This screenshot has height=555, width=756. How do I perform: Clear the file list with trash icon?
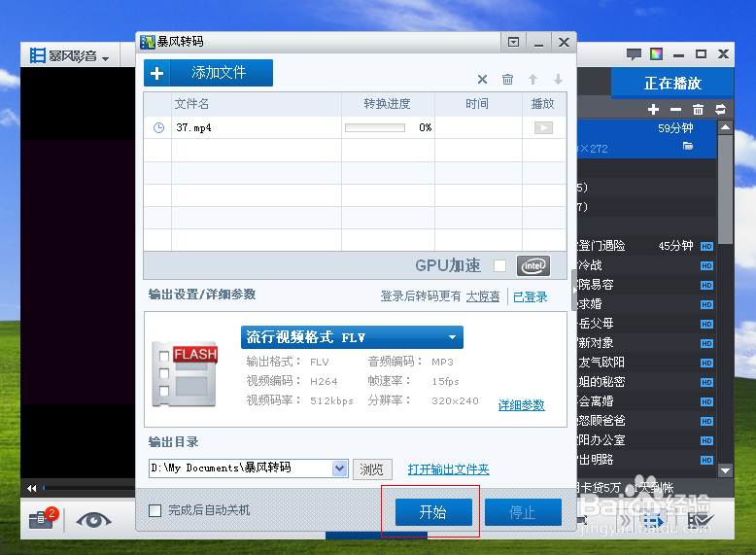point(507,79)
